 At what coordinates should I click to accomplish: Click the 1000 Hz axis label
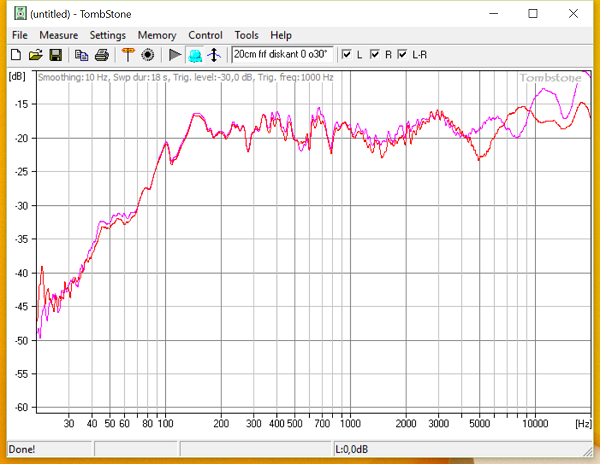pyautogui.click(x=351, y=423)
